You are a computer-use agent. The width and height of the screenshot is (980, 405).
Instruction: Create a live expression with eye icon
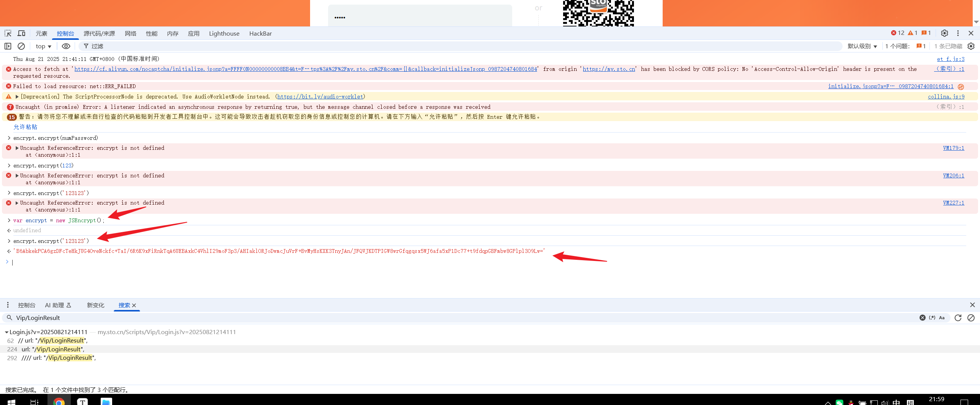click(x=66, y=46)
